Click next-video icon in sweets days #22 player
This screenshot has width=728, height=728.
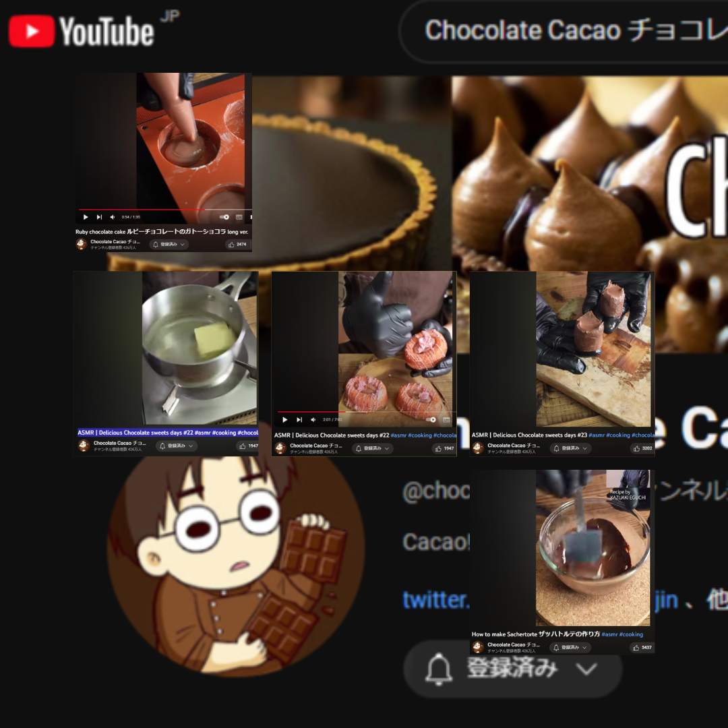point(299,420)
